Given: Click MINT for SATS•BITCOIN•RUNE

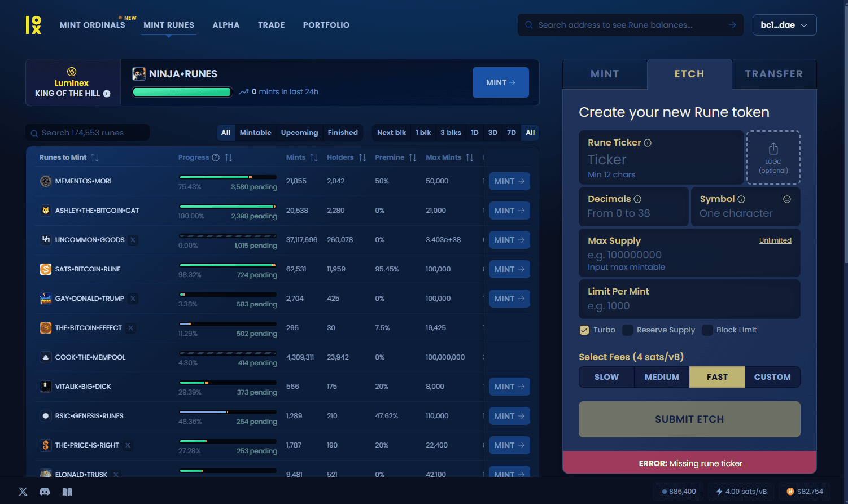Looking at the screenshot, I should click(509, 269).
